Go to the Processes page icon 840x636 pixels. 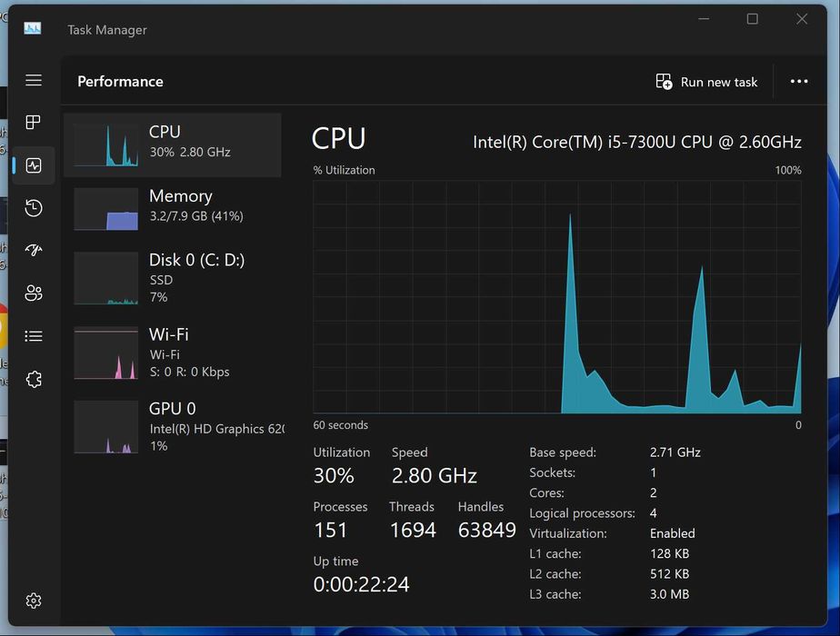[34, 122]
